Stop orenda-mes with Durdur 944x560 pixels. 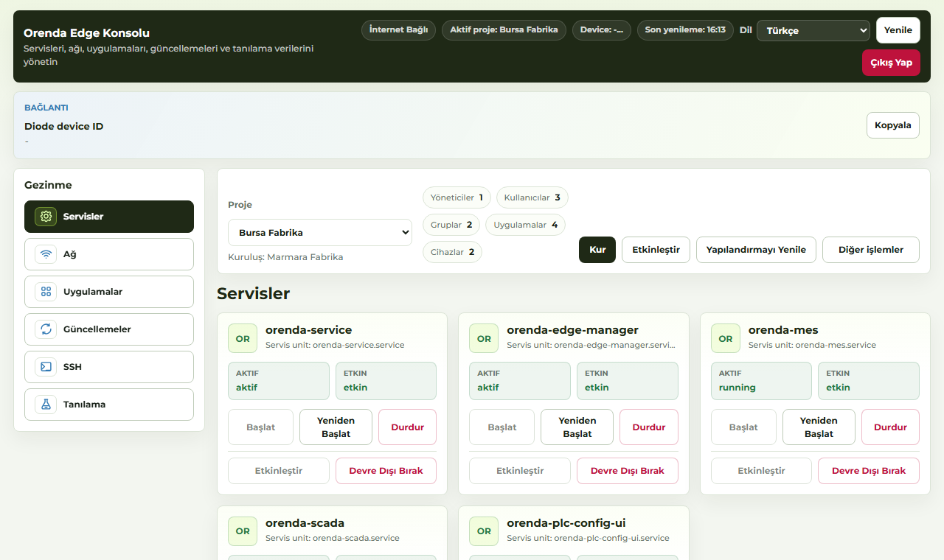(890, 427)
